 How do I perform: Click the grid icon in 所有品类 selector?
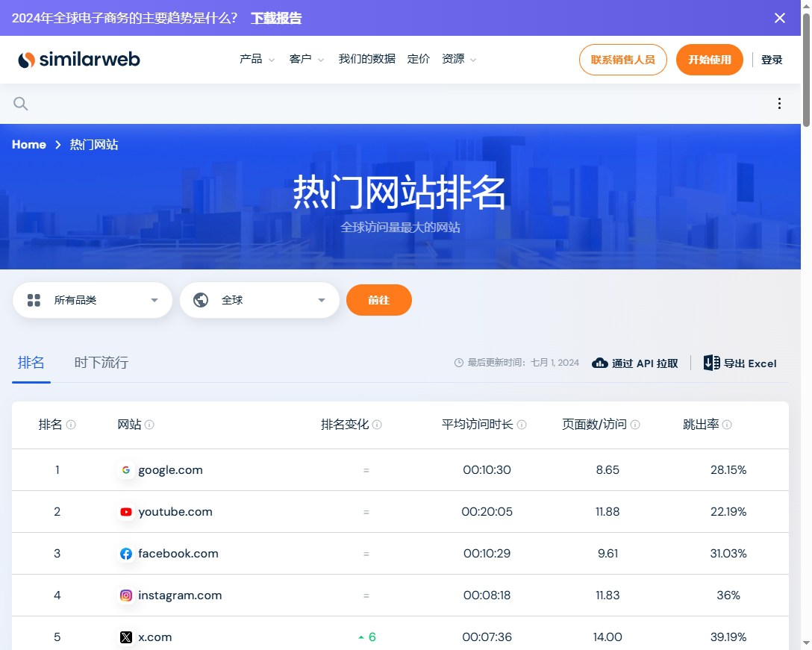(34, 301)
